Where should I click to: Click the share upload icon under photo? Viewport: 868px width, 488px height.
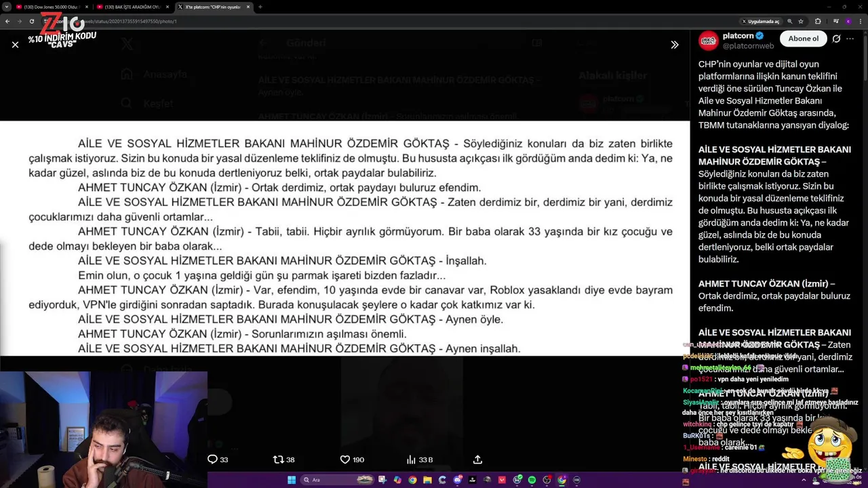click(477, 460)
